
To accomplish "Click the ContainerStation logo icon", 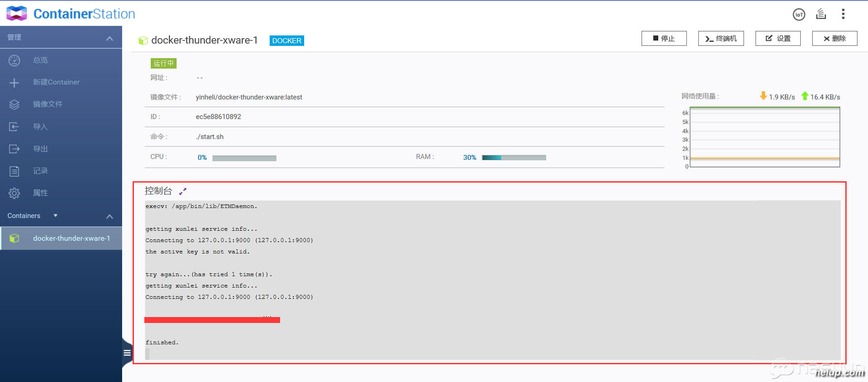I will pos(16,13).
